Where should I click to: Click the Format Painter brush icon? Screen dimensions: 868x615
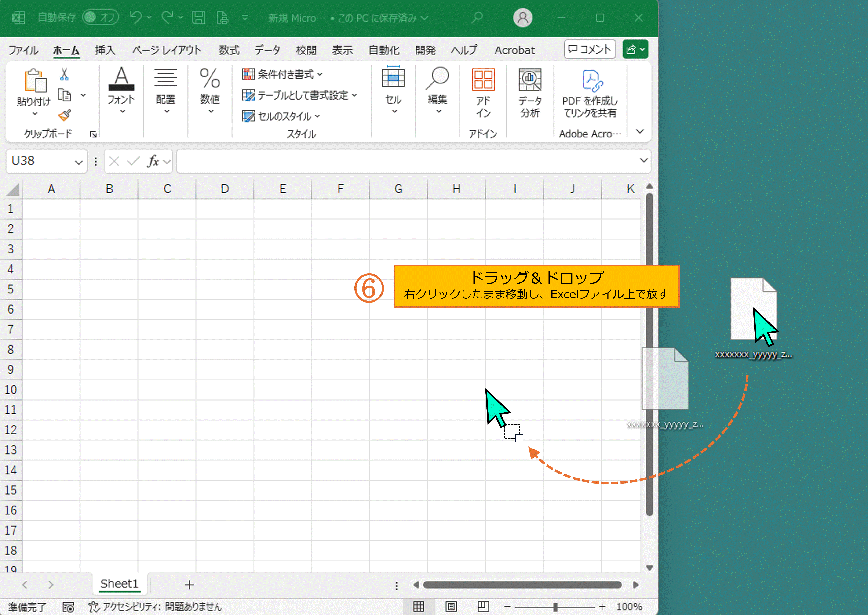64,115
